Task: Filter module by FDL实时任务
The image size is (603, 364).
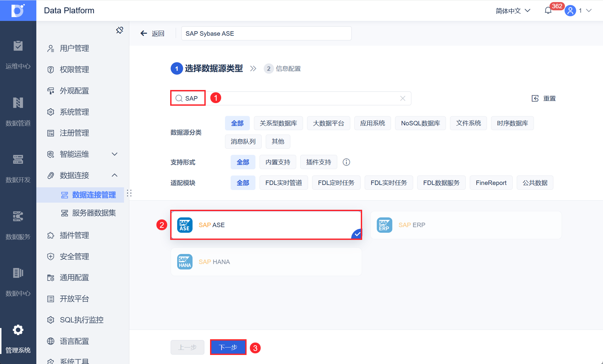Action: 389,183
